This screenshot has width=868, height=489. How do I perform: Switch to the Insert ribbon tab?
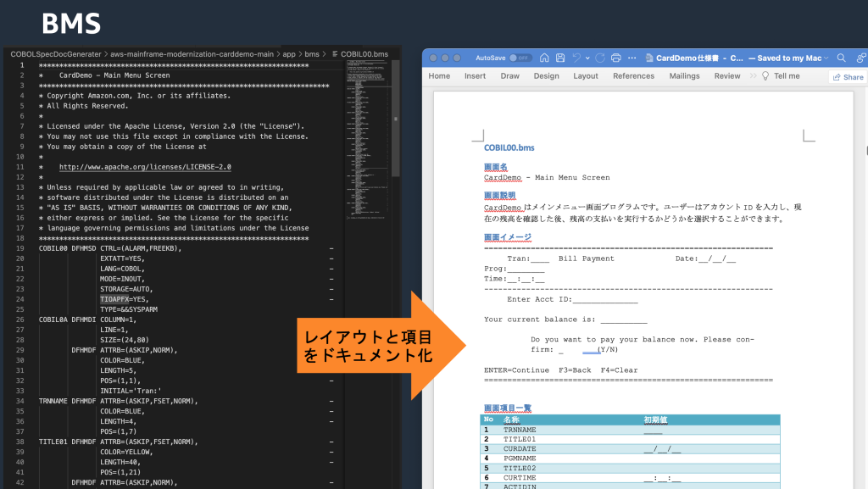tap(475, 76)
